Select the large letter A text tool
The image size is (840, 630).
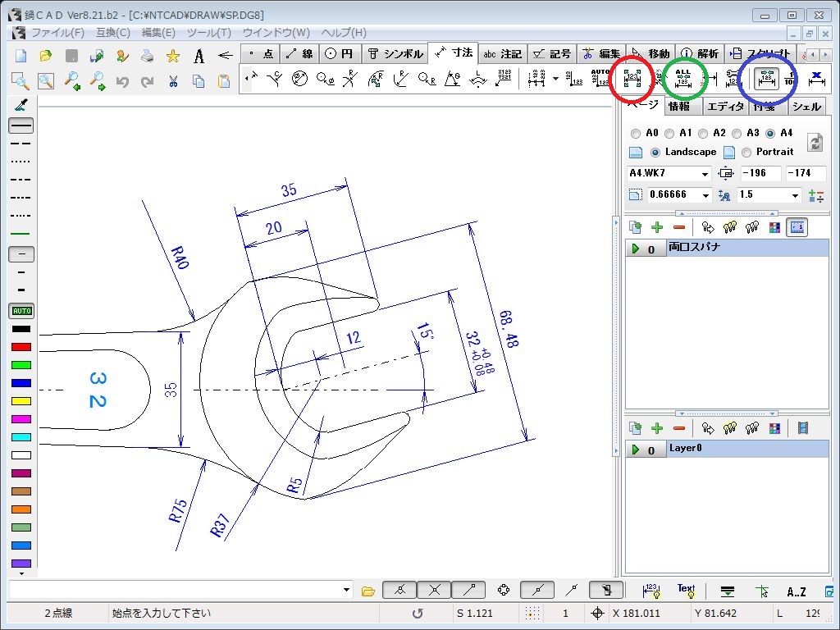199,55
